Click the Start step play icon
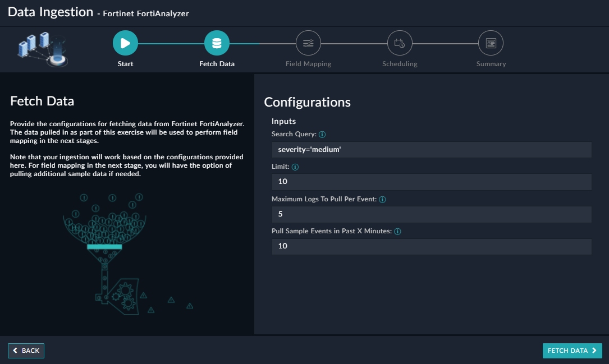The image size is (609, 364). coord(125,43)
